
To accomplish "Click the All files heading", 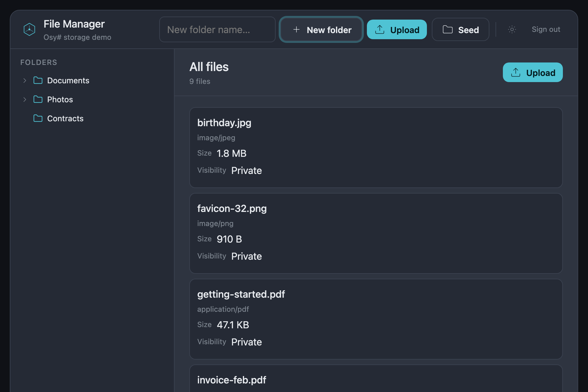I will (209, 67).
